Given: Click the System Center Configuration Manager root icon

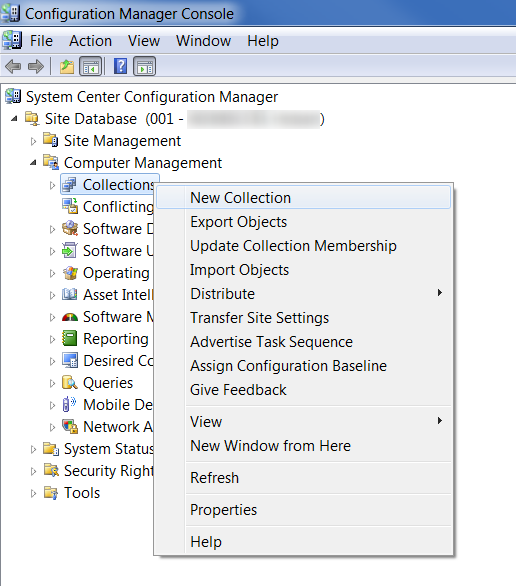Looking at the screenshot, I should [x=13, y=96].
